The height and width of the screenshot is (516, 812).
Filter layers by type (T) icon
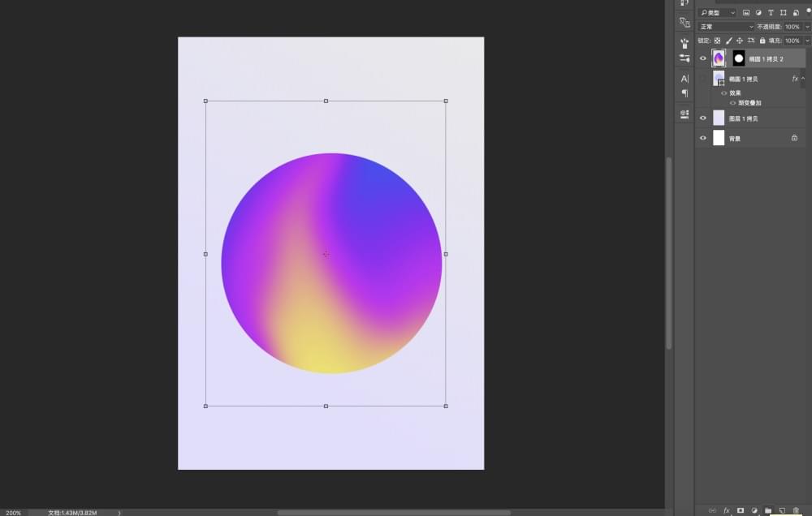tap(771, 12)
